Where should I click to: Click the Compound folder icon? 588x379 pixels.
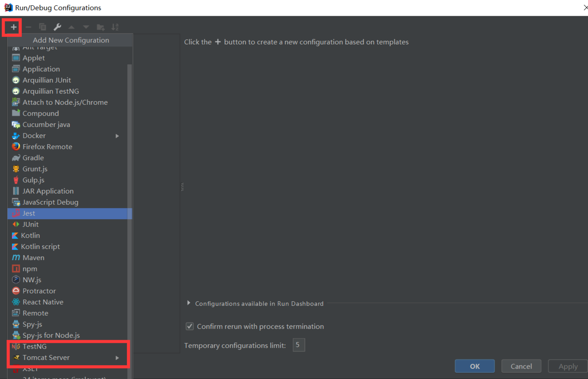[16, 113]
